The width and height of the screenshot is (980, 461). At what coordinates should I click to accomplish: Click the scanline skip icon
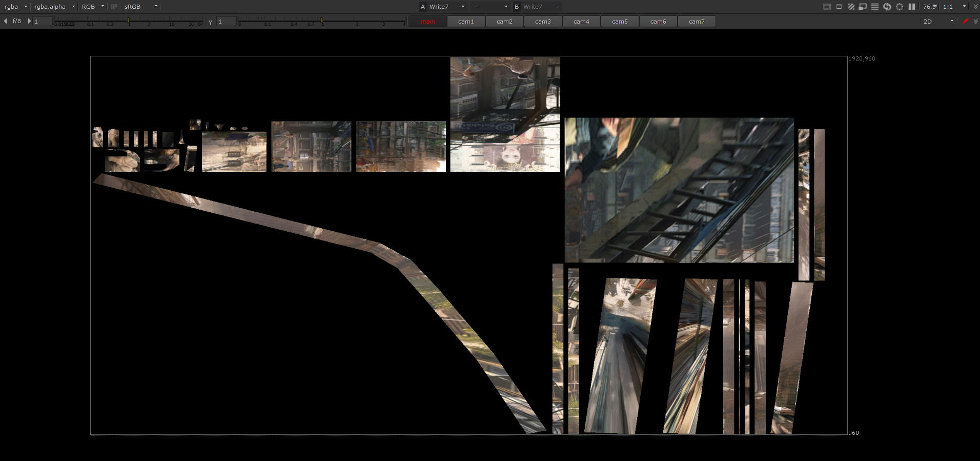pos(875,7)
